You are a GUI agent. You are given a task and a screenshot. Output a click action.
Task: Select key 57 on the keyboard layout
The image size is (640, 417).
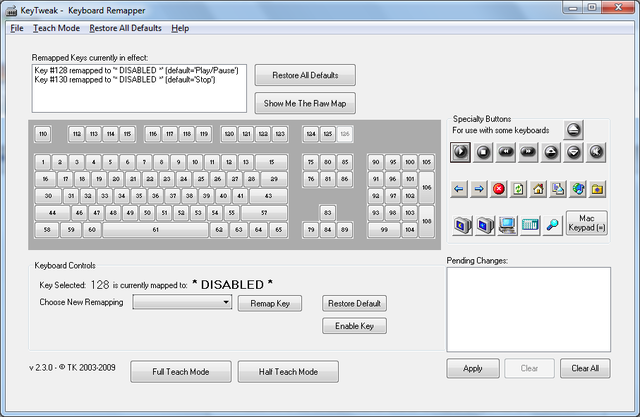264,213
